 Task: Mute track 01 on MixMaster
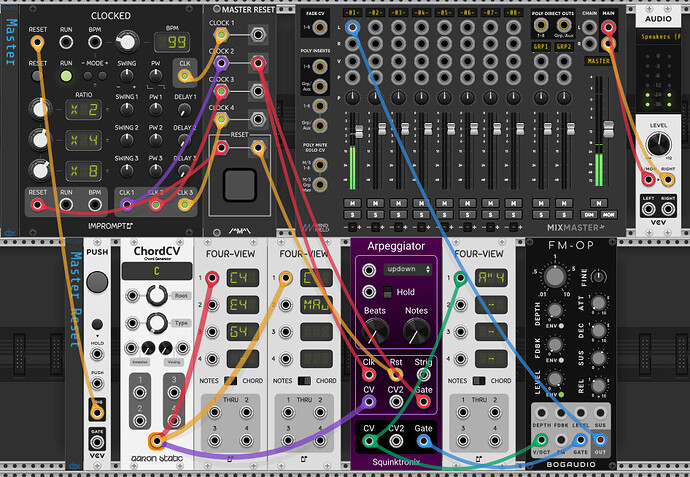coord(352,203)
